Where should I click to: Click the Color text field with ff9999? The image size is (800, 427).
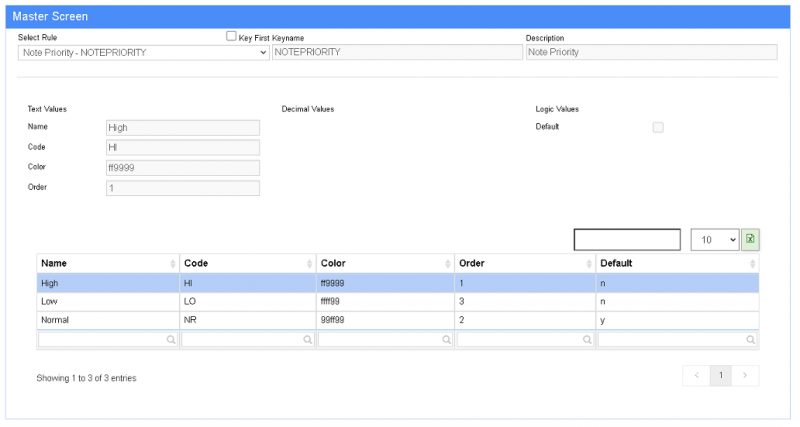pos(182,168)
